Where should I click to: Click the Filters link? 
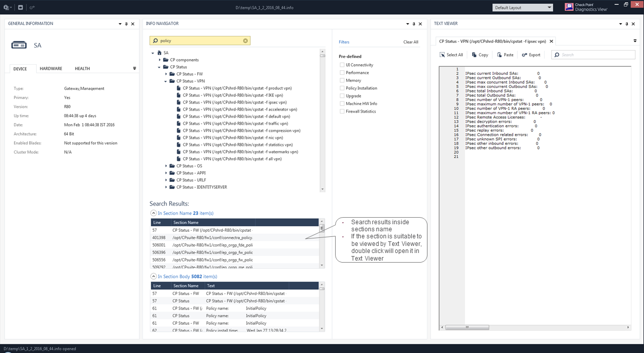(x=344, y=42)
